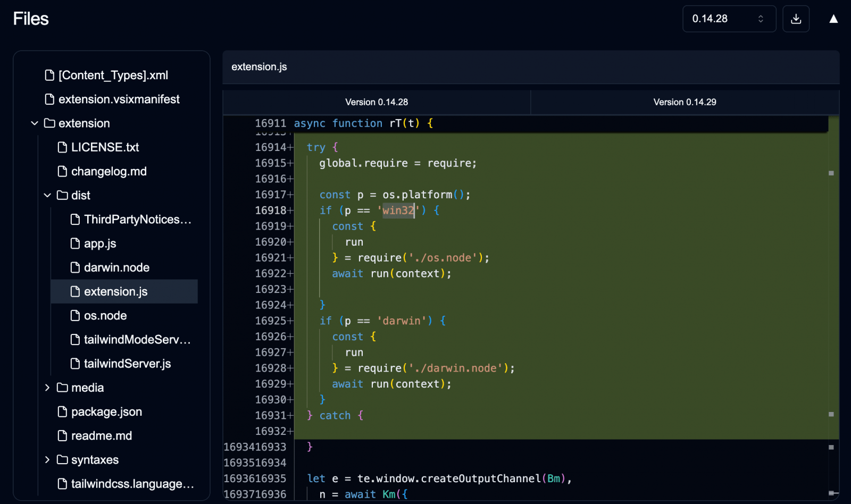Collapse the extension folder chevron

pyautogui.click(x=35, y=123)
